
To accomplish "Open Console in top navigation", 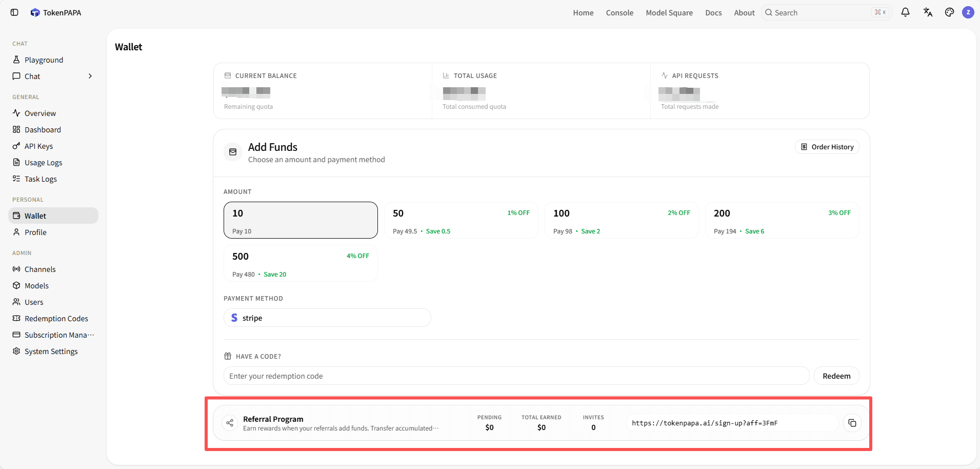I will point(619,12).
